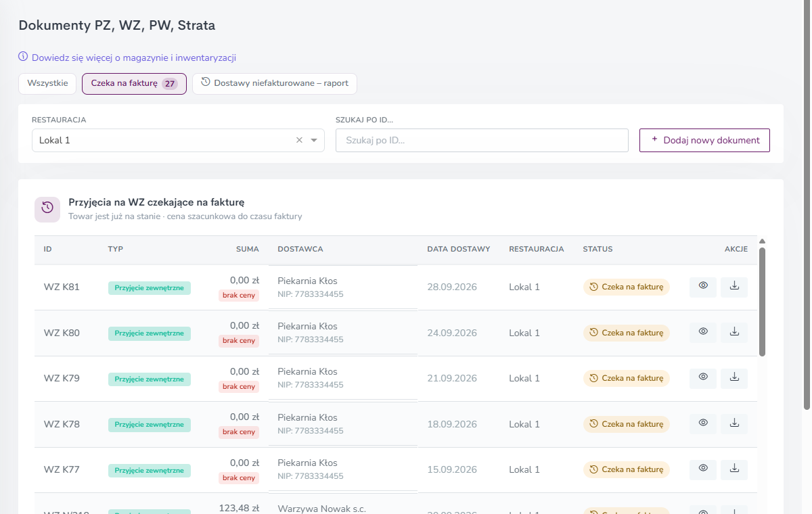Click Przyjęcie zewnętrzne badge in WZ K80 row

[x=150, y=333]
